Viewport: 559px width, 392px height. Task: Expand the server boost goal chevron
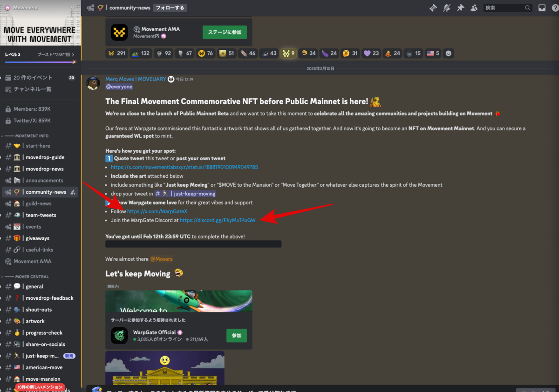point(73,54)
